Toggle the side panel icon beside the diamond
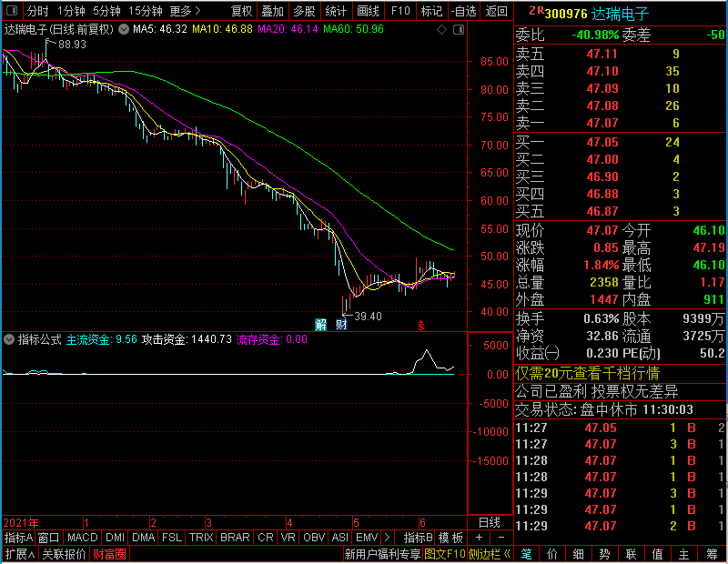728x564 pixels. (459, 30)
